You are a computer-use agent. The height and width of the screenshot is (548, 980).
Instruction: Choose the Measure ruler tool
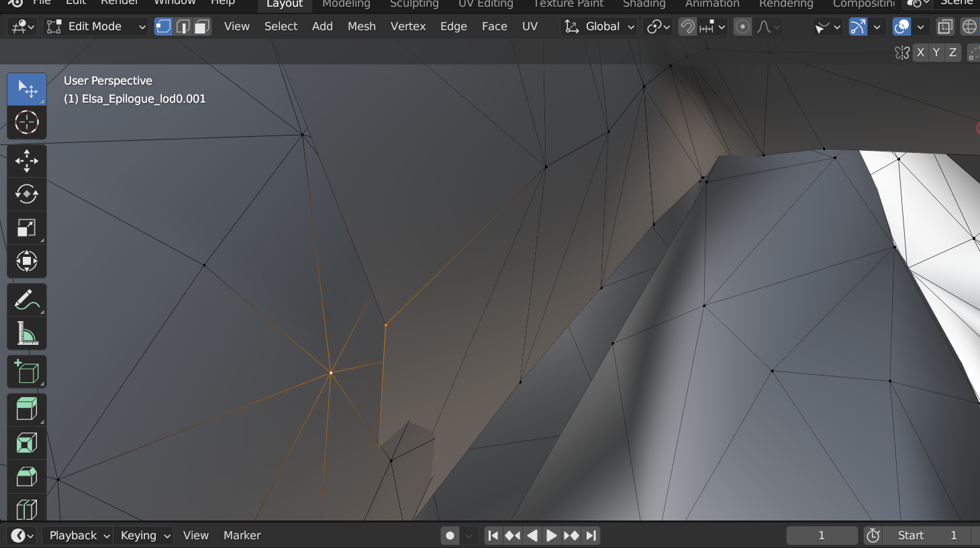point(27,333)
